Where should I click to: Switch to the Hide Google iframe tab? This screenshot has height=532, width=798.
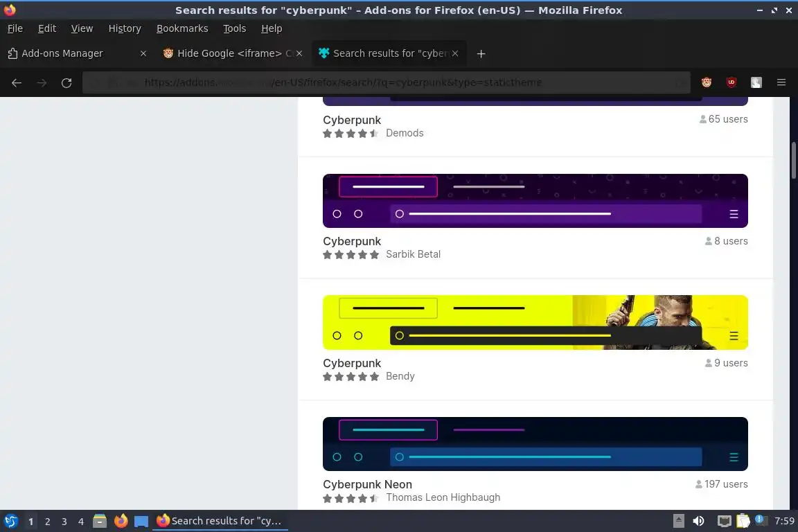233,53
